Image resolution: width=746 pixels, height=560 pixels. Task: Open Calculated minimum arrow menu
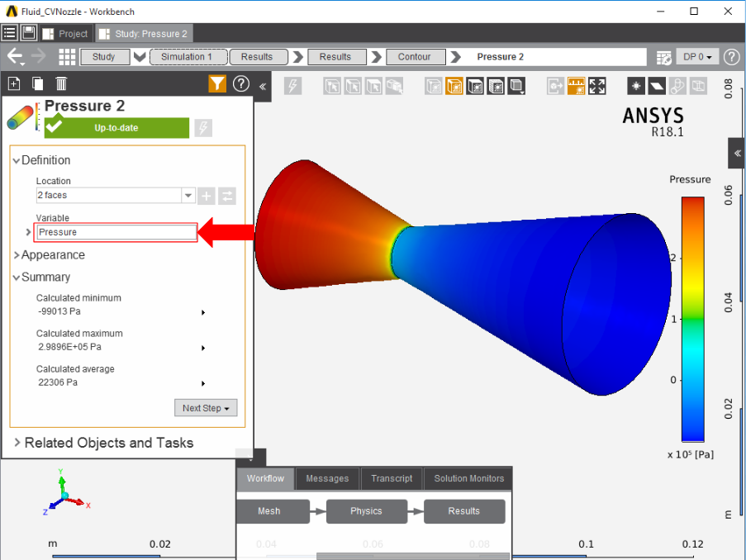(203, 312)
